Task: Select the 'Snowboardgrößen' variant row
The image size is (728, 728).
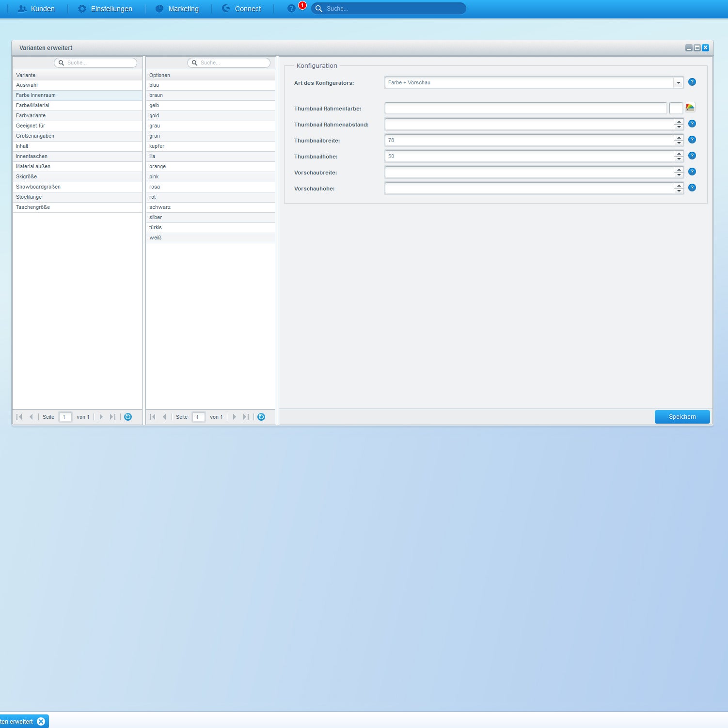Action: coord(78,187)
